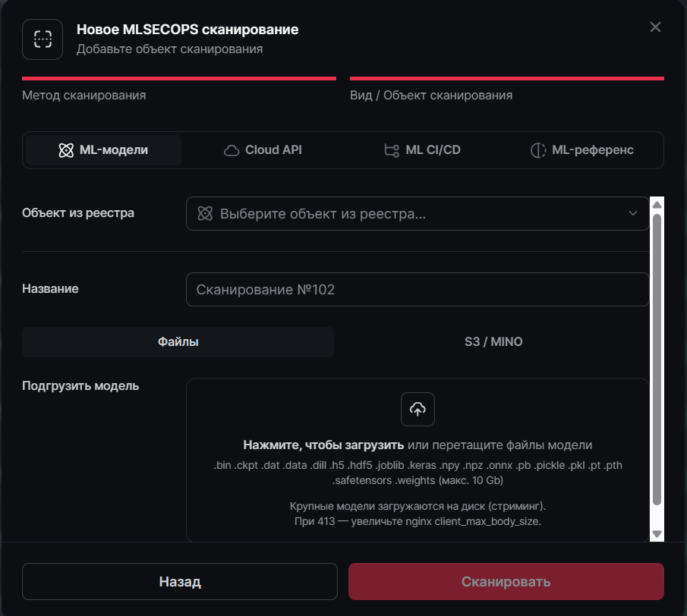
Task: Click the scan frame icon in header
Action: (43, 39)
